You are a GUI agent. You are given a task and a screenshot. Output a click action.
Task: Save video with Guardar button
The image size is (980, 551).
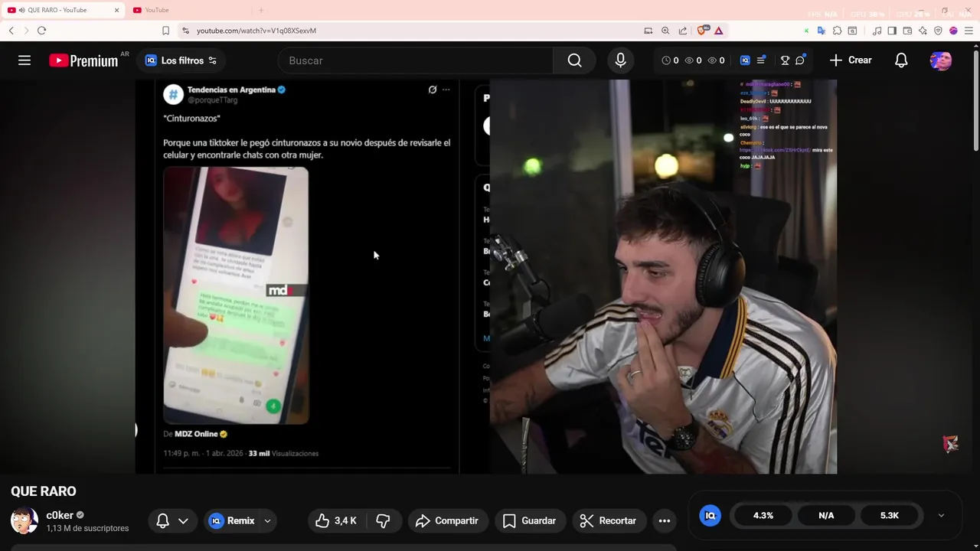pos(530,520)
